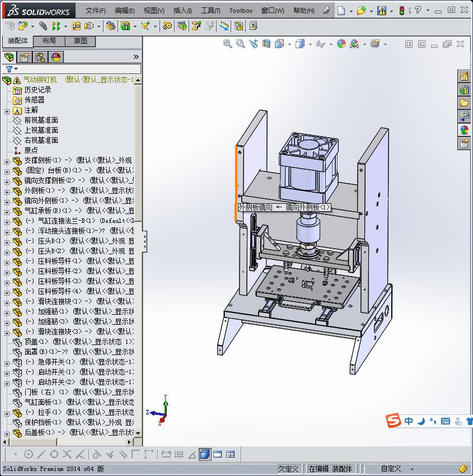The image size is (473, 476).
Task: Toggle the four-view viewport icon in bottom toolbar
Action: [x=231, y=454]
